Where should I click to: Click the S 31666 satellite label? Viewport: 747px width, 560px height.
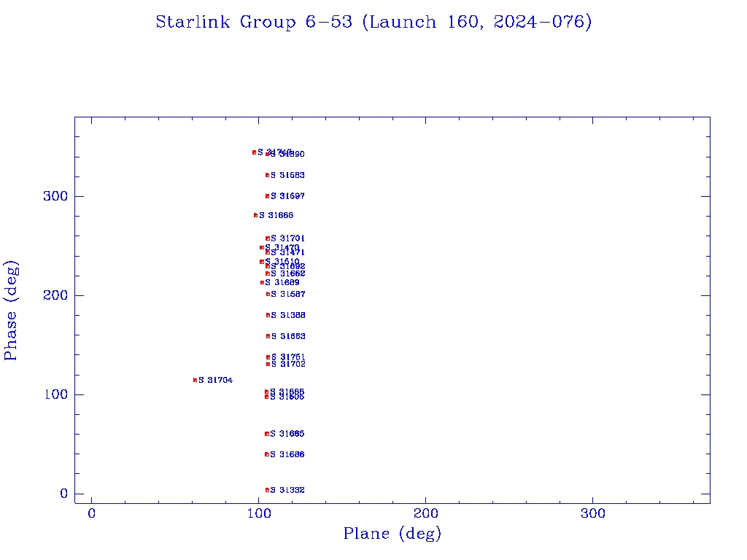(x=276, y=215)
